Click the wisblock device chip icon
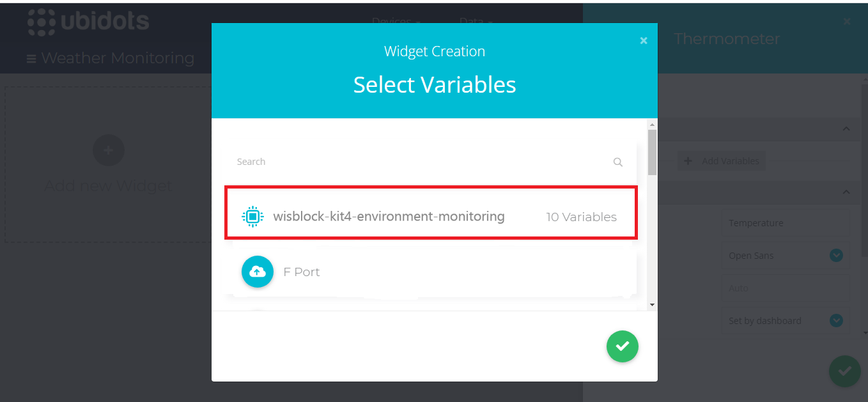Image resolution: width=868 pixels, height=402 pixels. 252,217
